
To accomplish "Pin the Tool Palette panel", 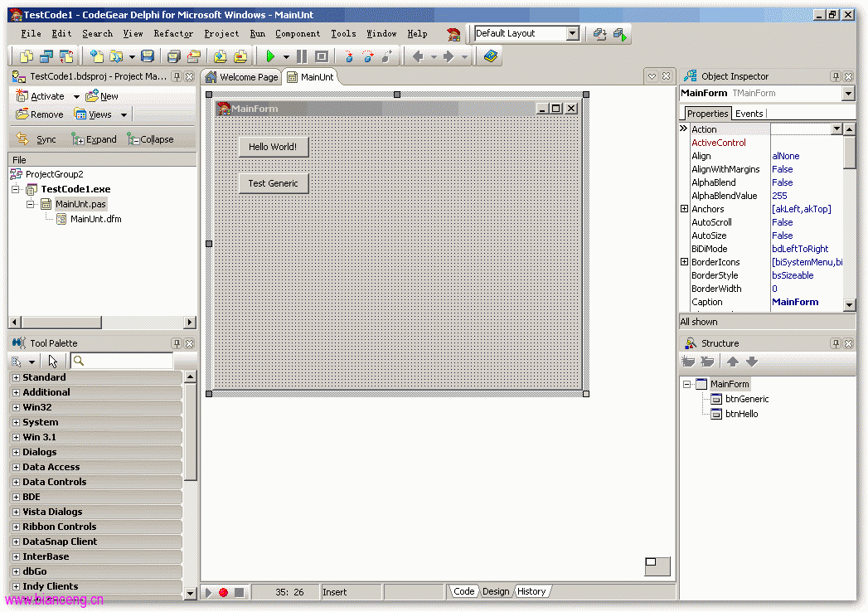I will pyautogui.click(x=177, y=343).
